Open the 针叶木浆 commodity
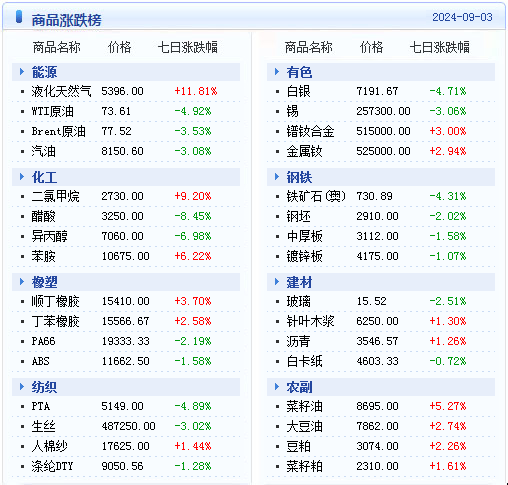 [x=310, y=321]
